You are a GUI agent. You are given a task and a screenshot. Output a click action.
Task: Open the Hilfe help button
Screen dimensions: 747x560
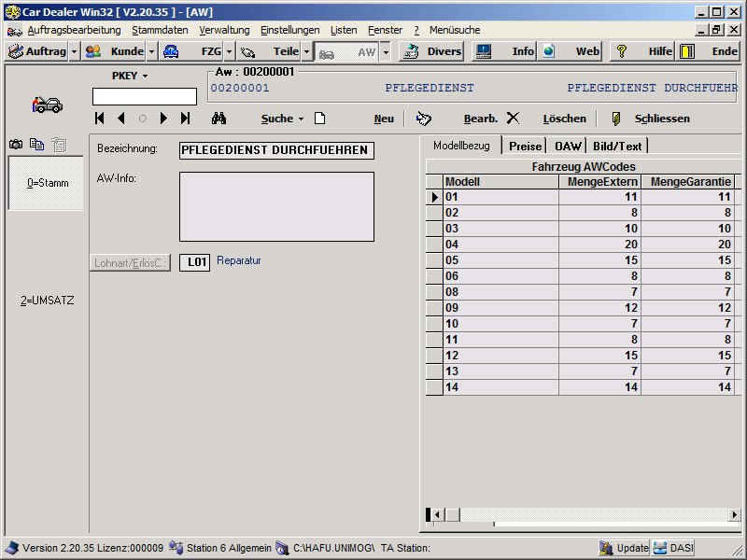coord(643,51)
